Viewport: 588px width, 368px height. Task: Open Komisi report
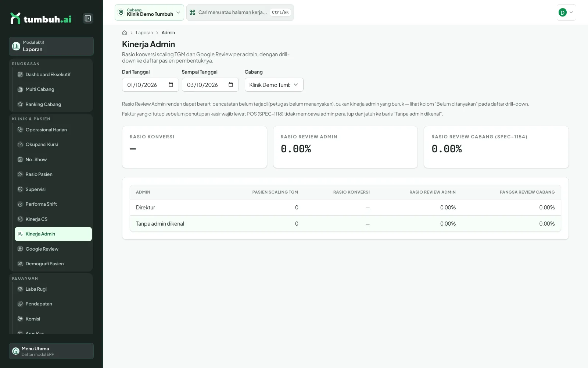pyautogui.click(x=53, y=319)
